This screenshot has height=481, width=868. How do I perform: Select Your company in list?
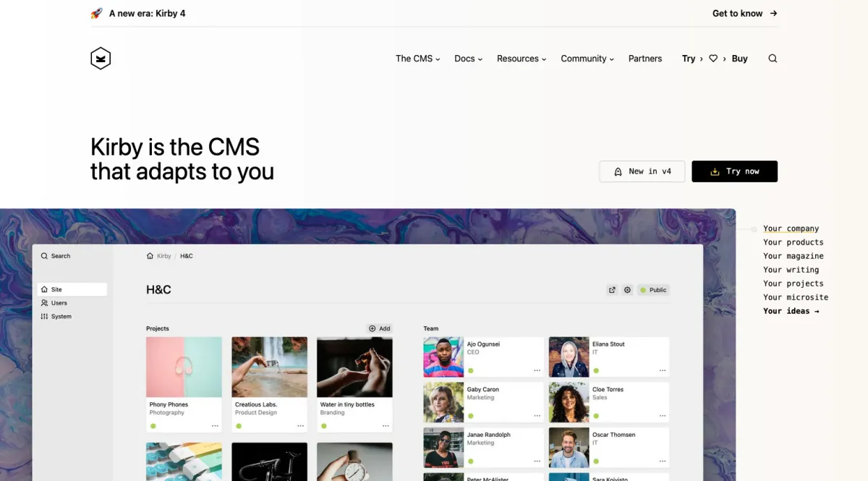791,229
